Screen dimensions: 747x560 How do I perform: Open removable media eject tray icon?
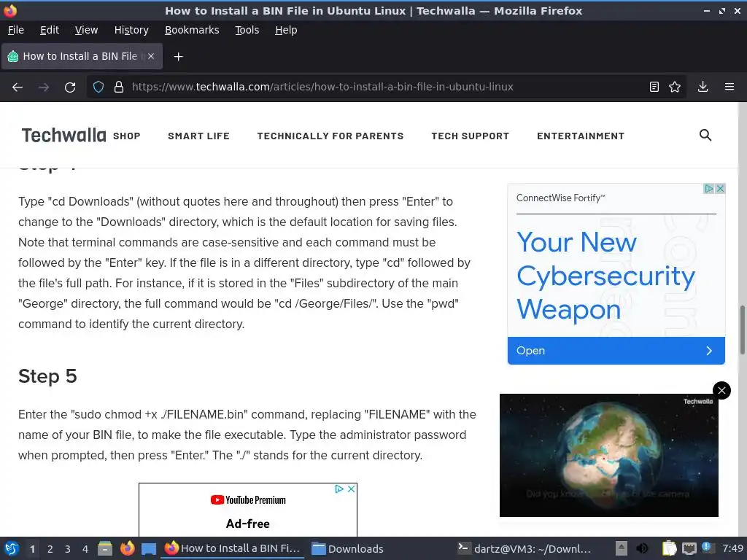click(622, 548)
